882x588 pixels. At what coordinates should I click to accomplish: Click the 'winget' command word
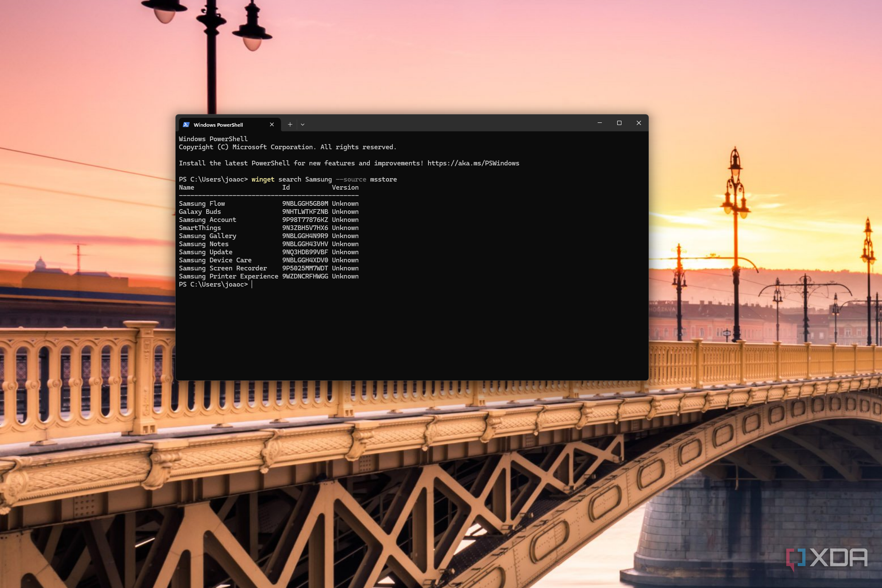tap(263, 179)
